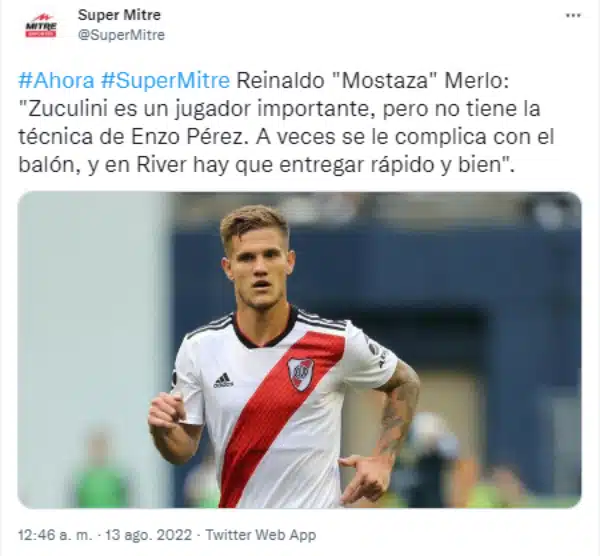Visit the @SuperMitre handle link
The width and height of the screenshot is (600, 556).
tap(121, 35)
